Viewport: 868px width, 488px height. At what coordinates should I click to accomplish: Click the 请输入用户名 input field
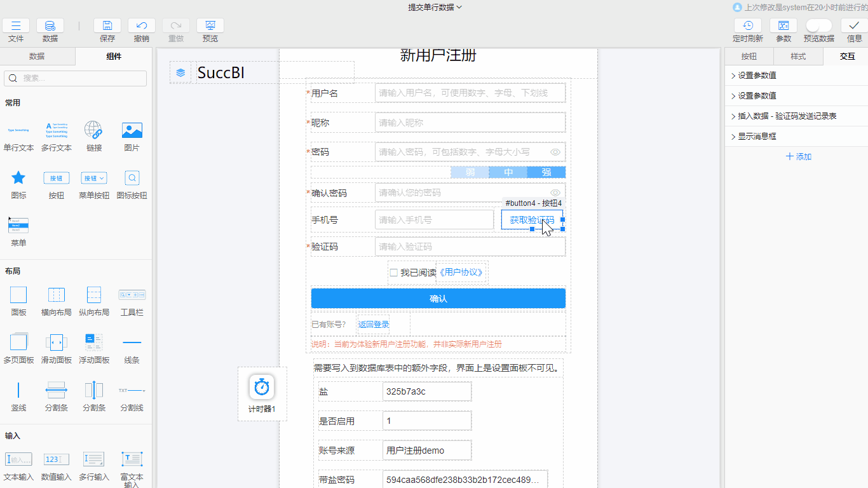(469, 92)
